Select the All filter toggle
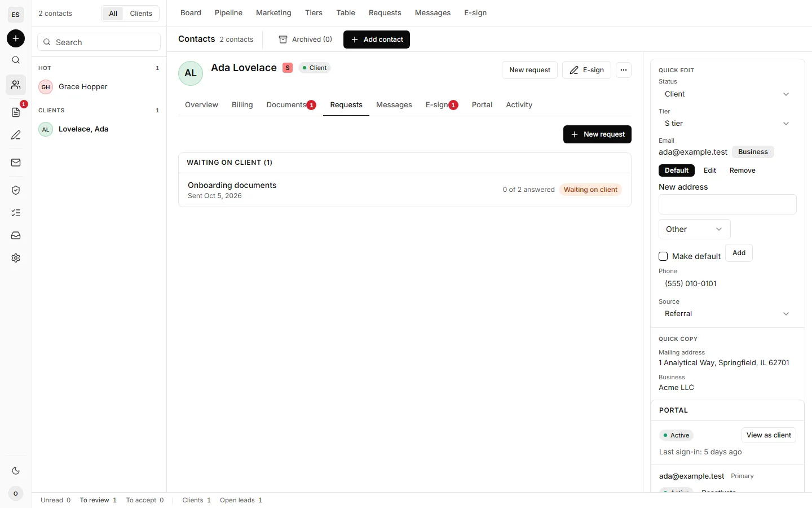 tap(113, 14)
